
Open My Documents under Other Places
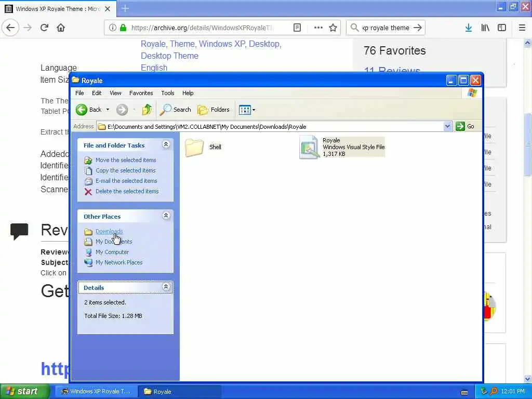114,242
